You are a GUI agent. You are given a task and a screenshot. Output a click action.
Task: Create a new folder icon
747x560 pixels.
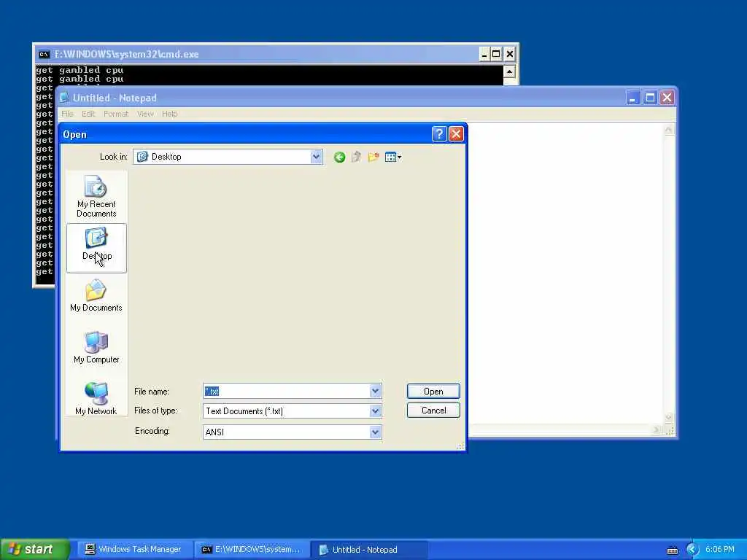(x=373, y=157)
